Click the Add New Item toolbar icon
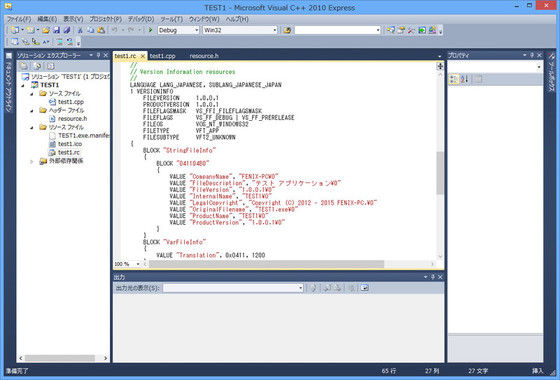560x380 pixels. click(x=30, y=30)
